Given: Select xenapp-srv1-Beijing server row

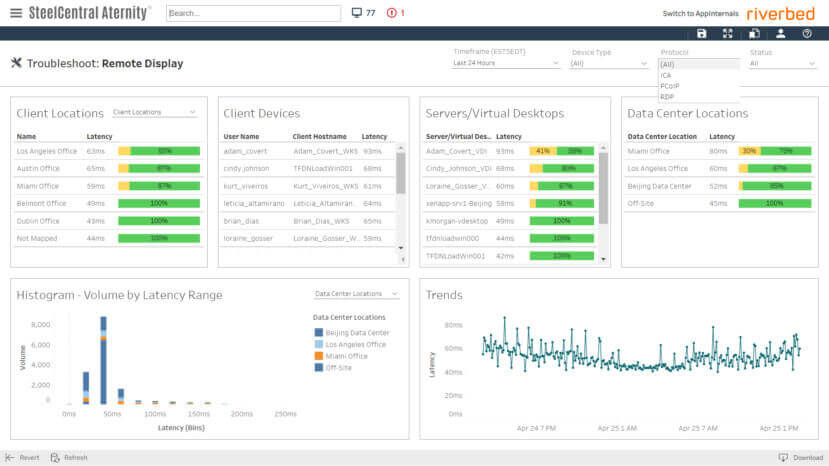Looking at the screenshot, I should [510, 204].
